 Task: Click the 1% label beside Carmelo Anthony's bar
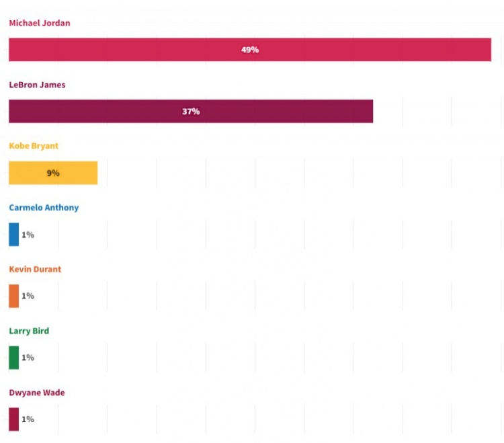(28, 235)
